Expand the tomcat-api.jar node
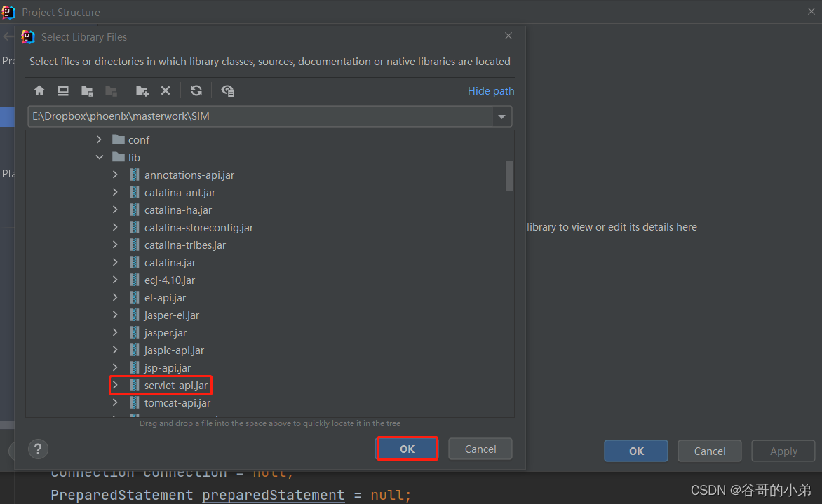 [115, 403]
